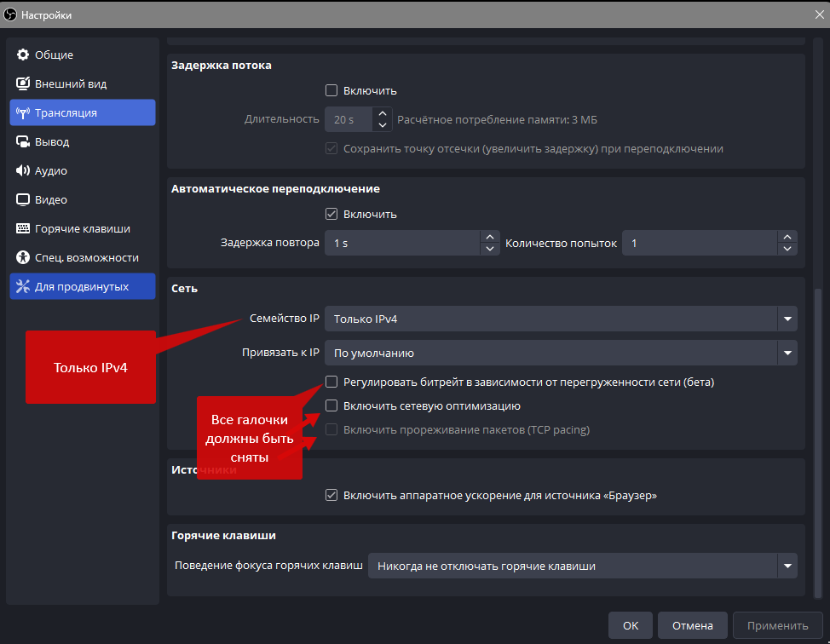830x644 pixels.
Task: Click the Задержка потока section heading
Action: [x=222, y=65]
